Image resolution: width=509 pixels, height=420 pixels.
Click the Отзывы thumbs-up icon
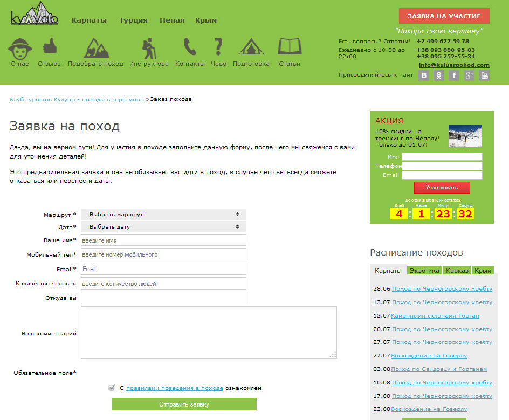[50, 47]
